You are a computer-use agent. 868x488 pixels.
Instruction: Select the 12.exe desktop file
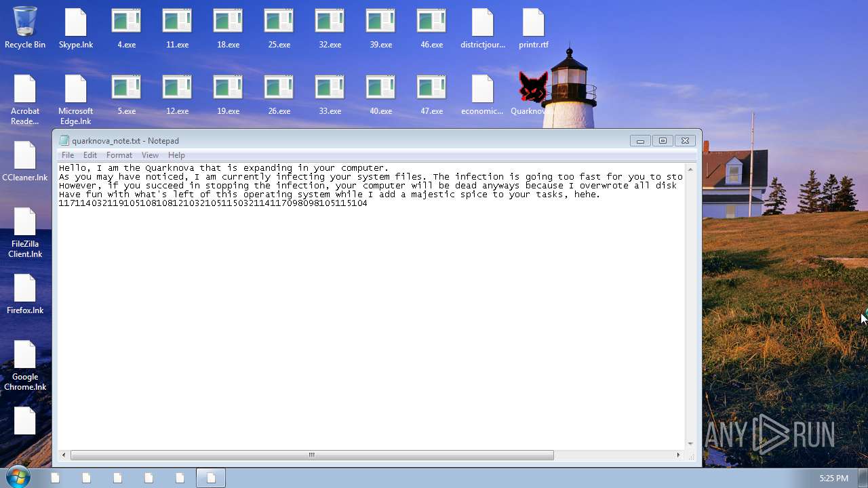[177, 95]
